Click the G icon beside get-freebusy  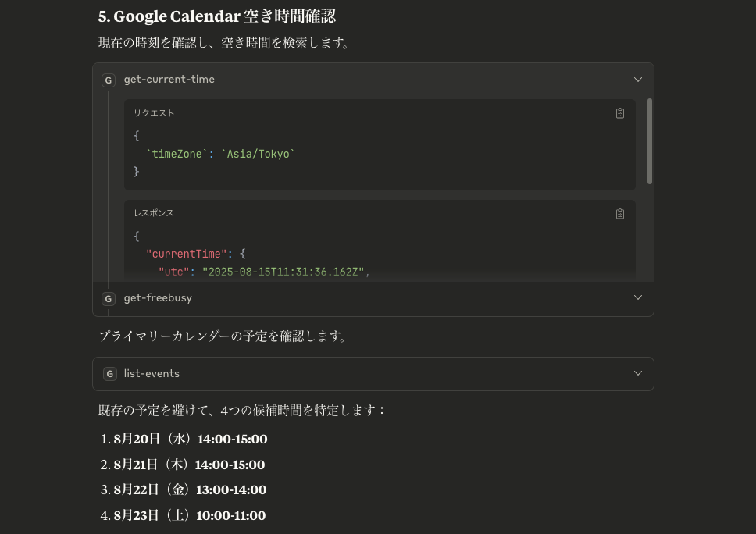[x=109, y=298]
